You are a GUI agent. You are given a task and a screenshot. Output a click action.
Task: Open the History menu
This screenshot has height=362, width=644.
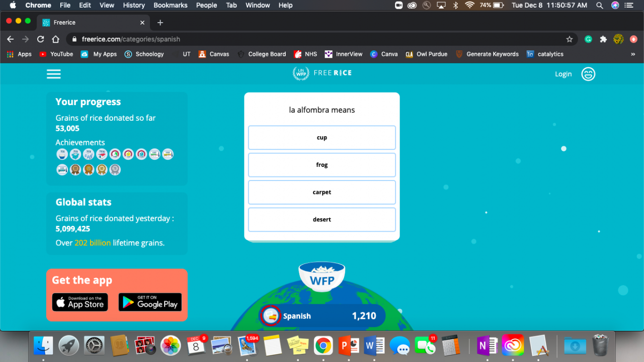[x=134, y=5]
